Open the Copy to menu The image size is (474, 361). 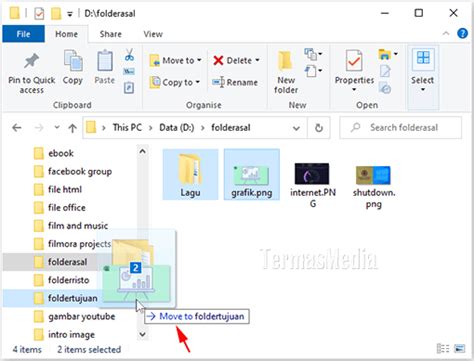point(175,82)
